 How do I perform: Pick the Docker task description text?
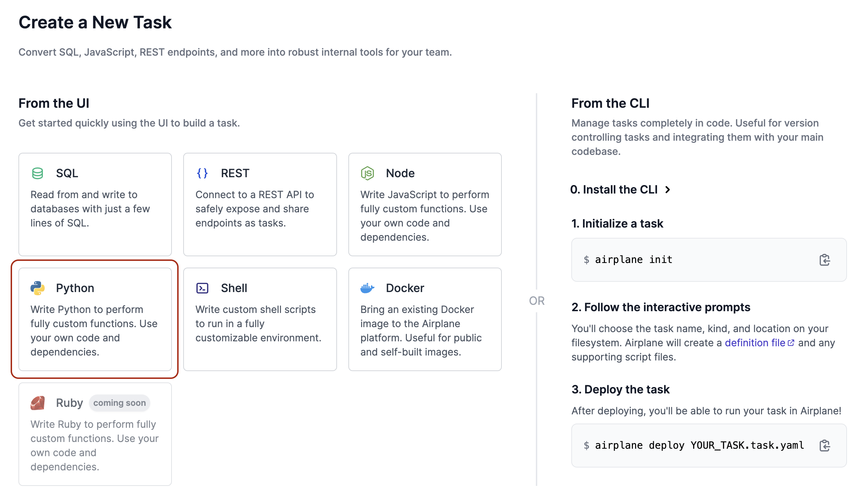tap(421, 331)
